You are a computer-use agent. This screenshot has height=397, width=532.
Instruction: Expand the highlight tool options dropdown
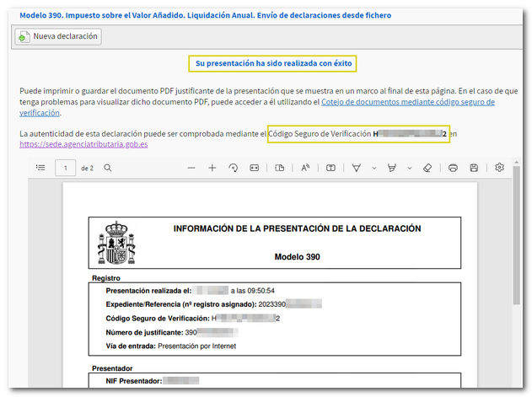point(409,168)
